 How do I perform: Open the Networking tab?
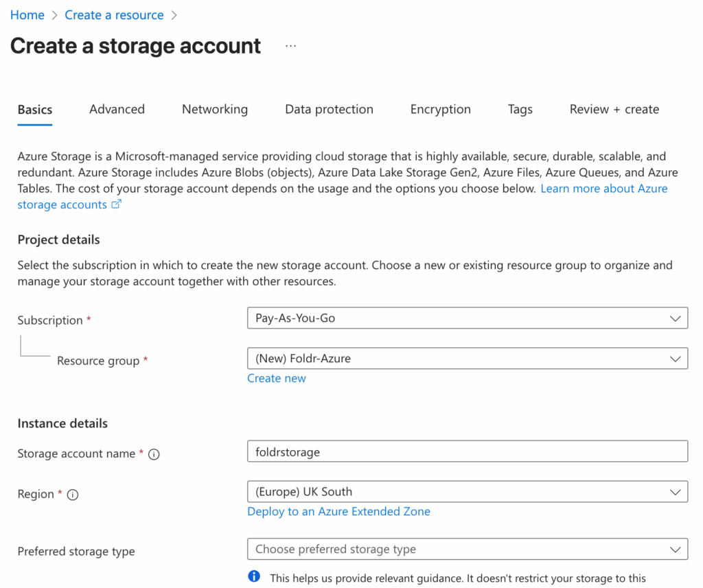tap(215, 109)
